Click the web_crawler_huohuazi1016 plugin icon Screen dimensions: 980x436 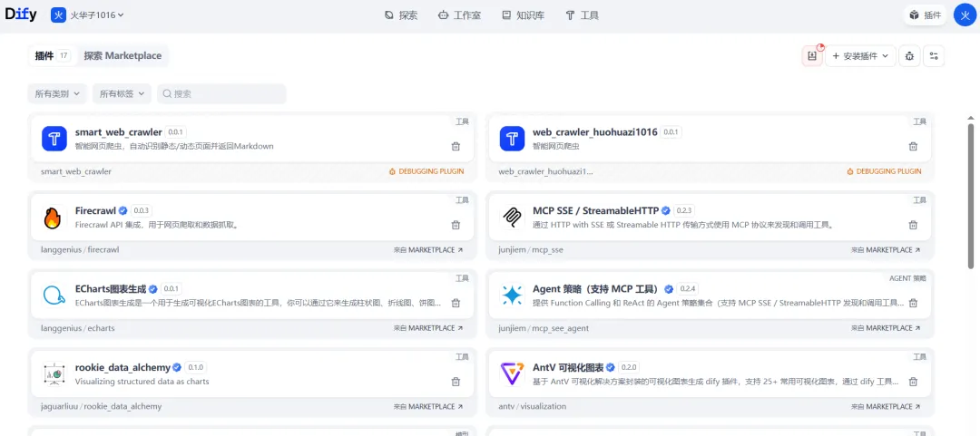[x=512, y=139]
